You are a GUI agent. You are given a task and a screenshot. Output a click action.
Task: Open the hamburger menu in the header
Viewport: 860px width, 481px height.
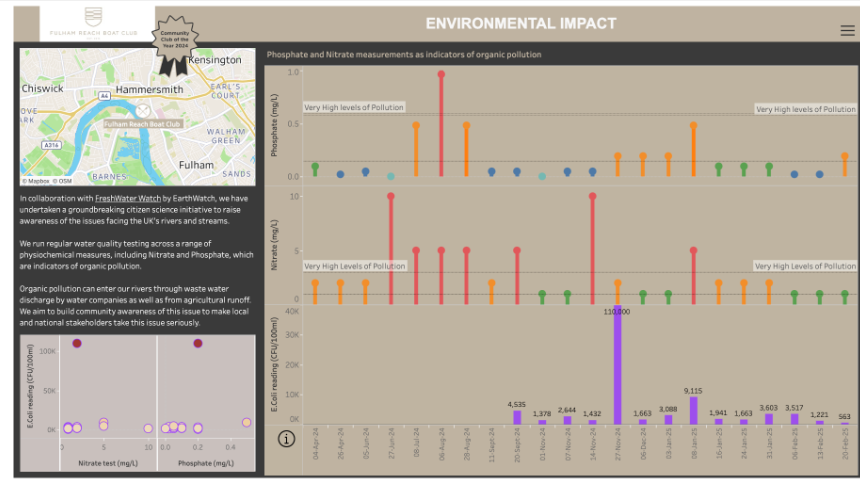coord(847,31)
